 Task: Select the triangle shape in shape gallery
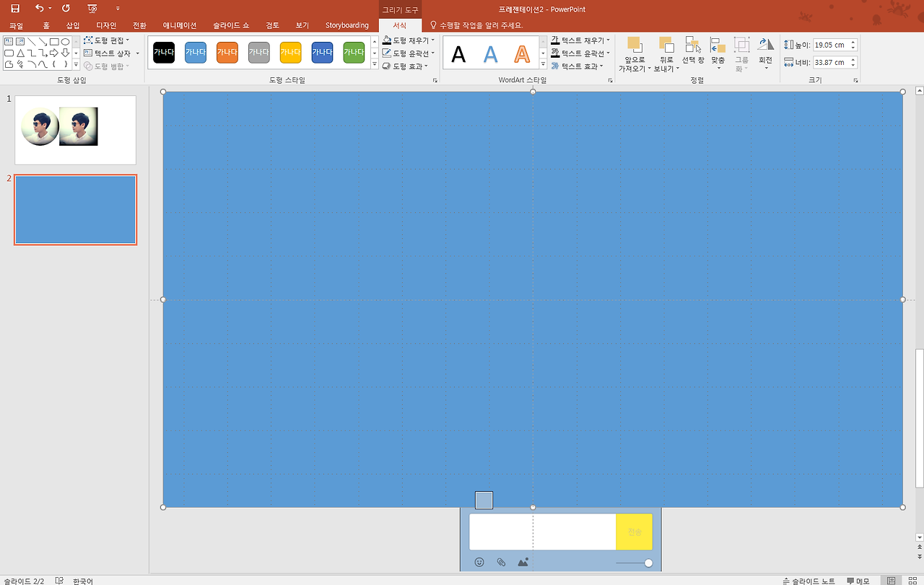(20, 53)
